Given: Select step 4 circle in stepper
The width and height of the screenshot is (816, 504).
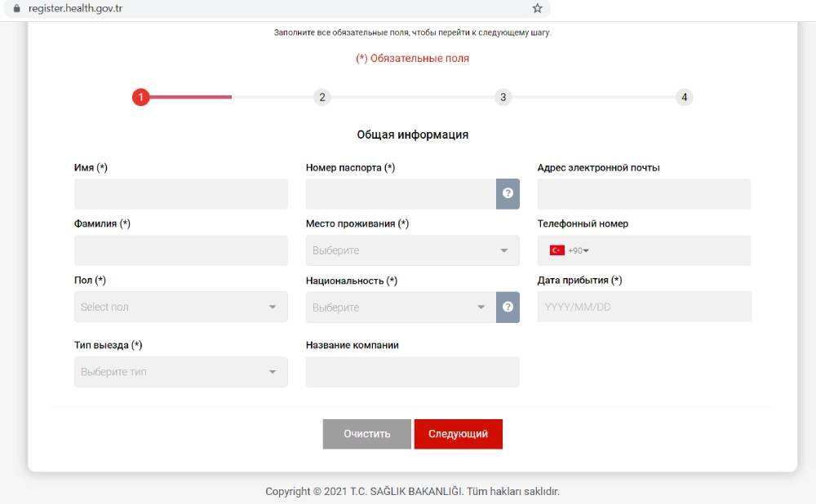Looking at the screenshot, I should point(685,98).
